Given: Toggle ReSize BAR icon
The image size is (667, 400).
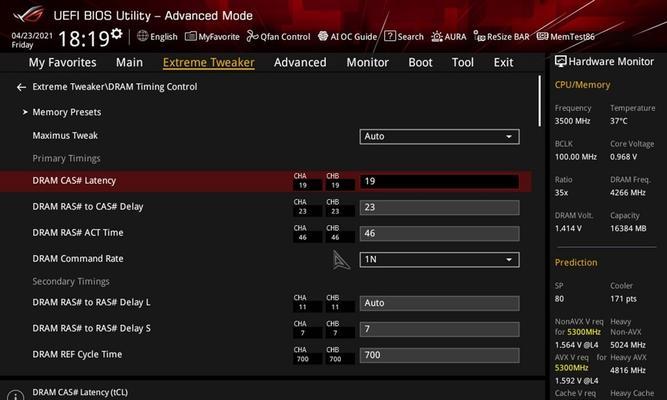Looking at the screenshot, I should click(x=479, y=37).
